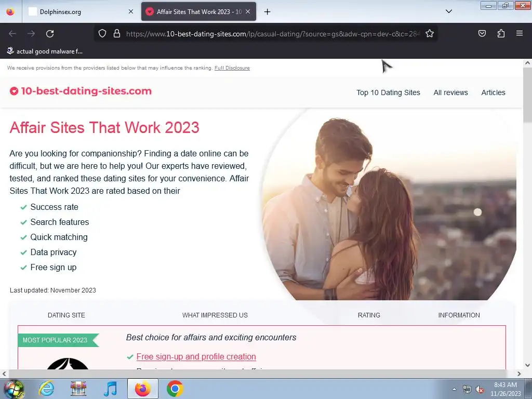
Task: Open the arcade cabinet taskbar icon
Action: click(x=78, y=389)
